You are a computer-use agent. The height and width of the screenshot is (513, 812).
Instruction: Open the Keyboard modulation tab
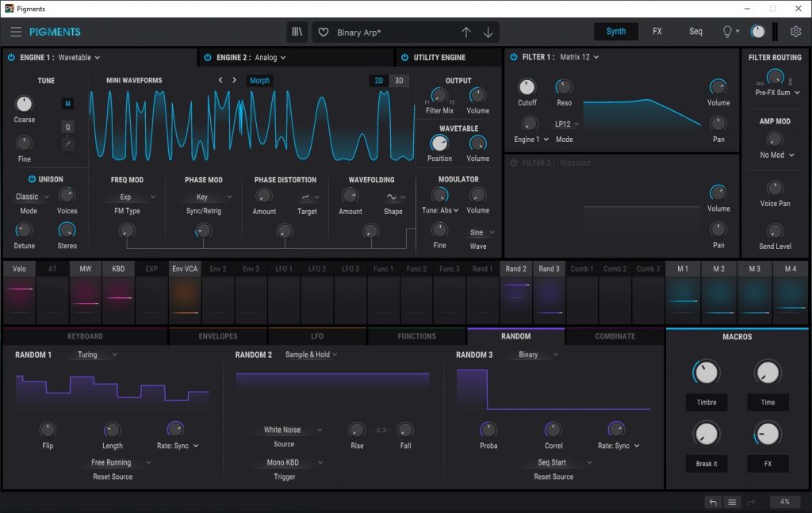coord(85,336)
